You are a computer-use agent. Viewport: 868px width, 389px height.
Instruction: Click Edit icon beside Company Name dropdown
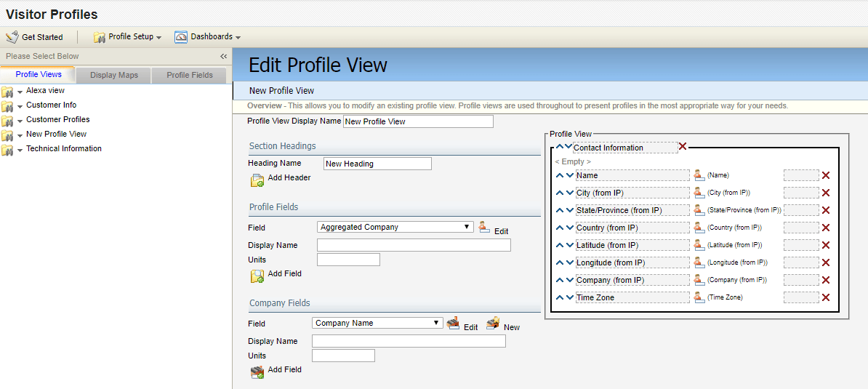(454, 323)
